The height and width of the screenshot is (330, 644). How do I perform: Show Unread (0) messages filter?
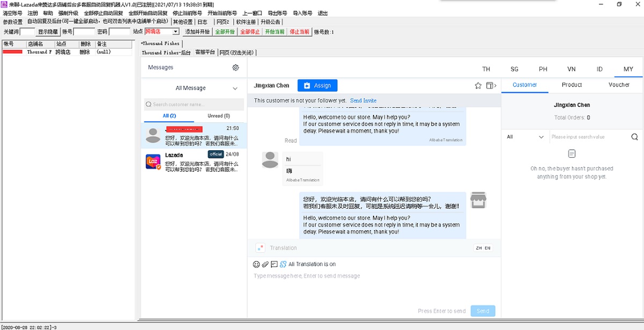click(x=219, y=116)
